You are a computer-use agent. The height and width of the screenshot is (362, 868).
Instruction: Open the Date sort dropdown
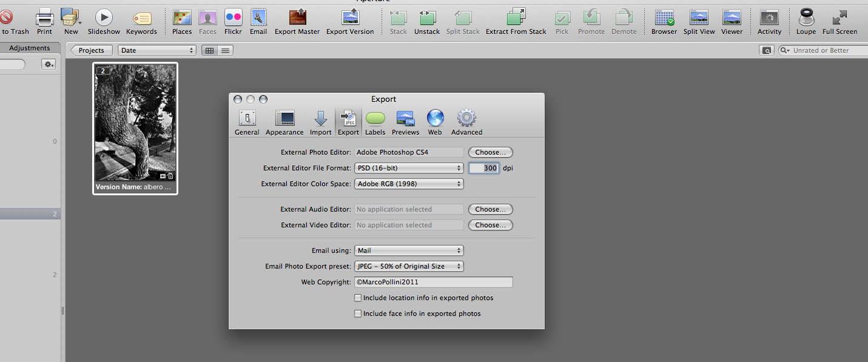(x=157, y=50)
